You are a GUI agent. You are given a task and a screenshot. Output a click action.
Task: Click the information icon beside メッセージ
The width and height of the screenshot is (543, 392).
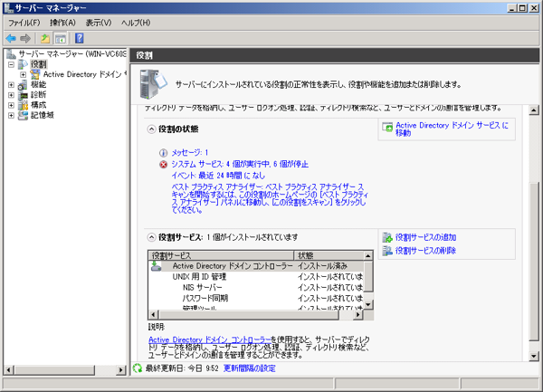point(163,153)
